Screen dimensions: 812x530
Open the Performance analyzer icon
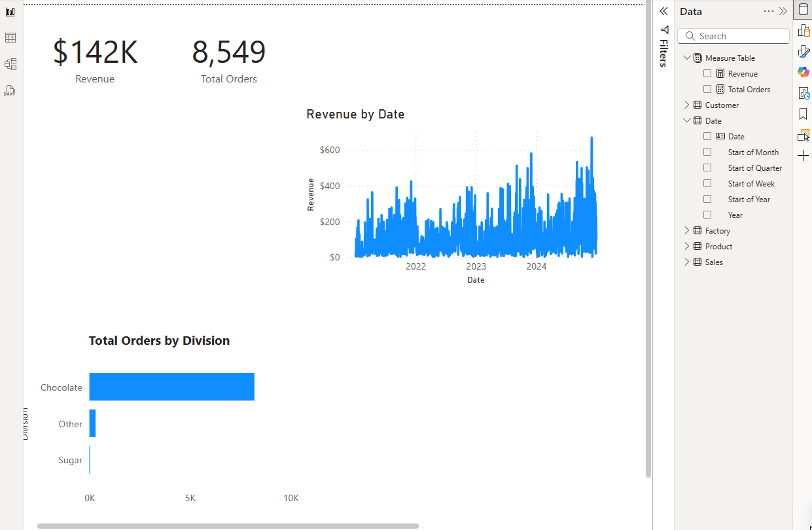tap(803, 93)
